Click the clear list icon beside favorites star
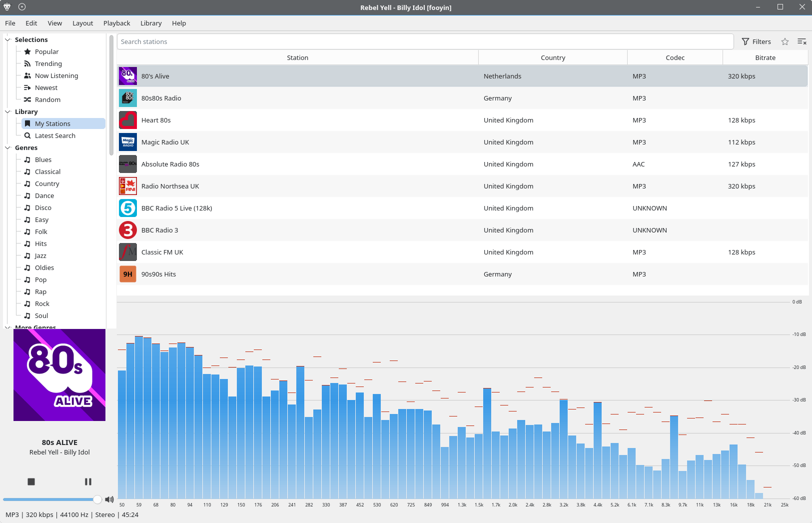 802,41
